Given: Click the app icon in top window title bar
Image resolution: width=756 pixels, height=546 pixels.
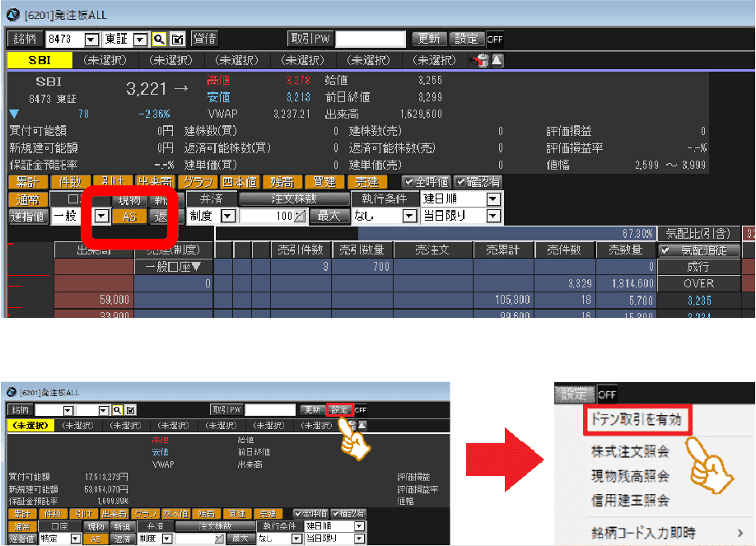Looking at the screenshot, I should (x=12, y=15).
